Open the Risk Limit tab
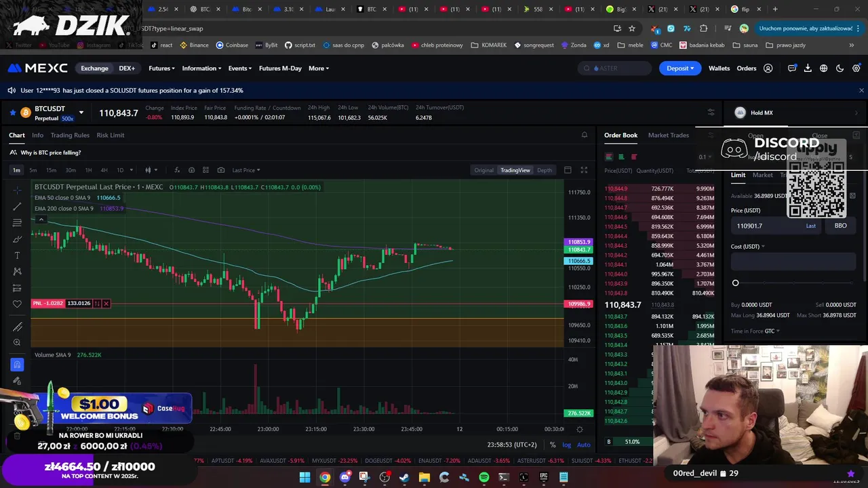The width and height of the screenshot is (868, 488). coord(111,135)
